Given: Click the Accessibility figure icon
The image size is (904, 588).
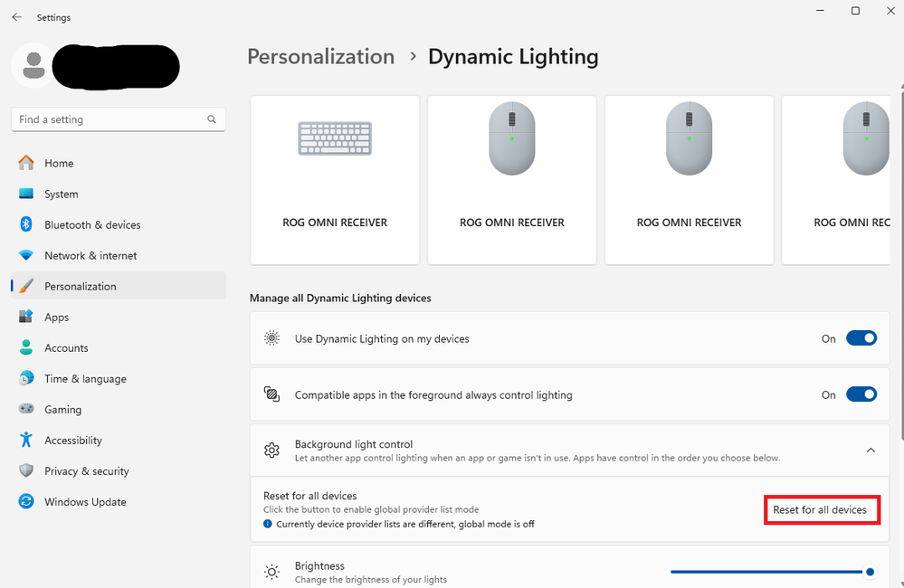Looking at the screenshot, I should tap(26, 440).
